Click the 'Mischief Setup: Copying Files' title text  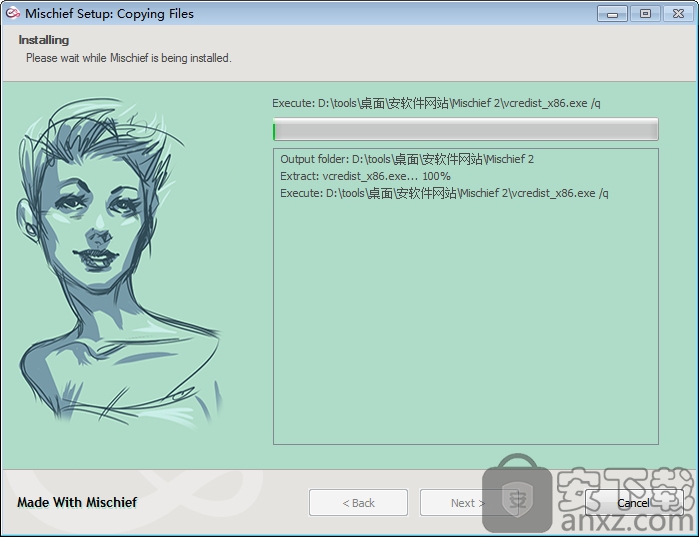(109, 14)
